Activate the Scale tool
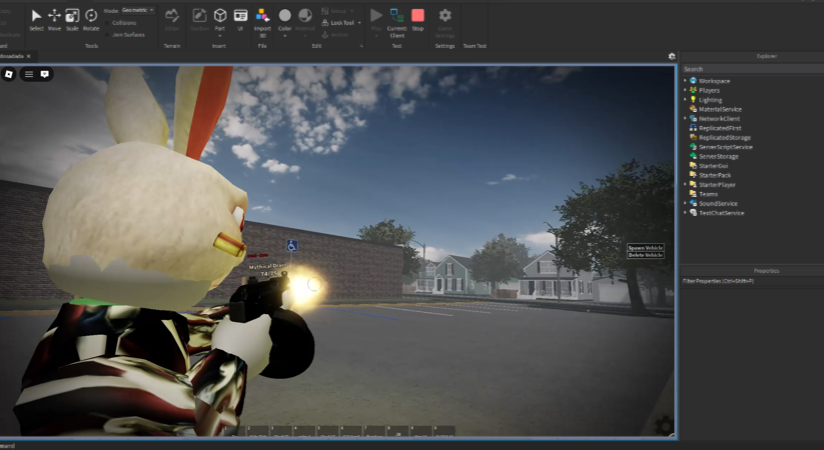This screenshot has width=824, height=450. pos(72,20)
